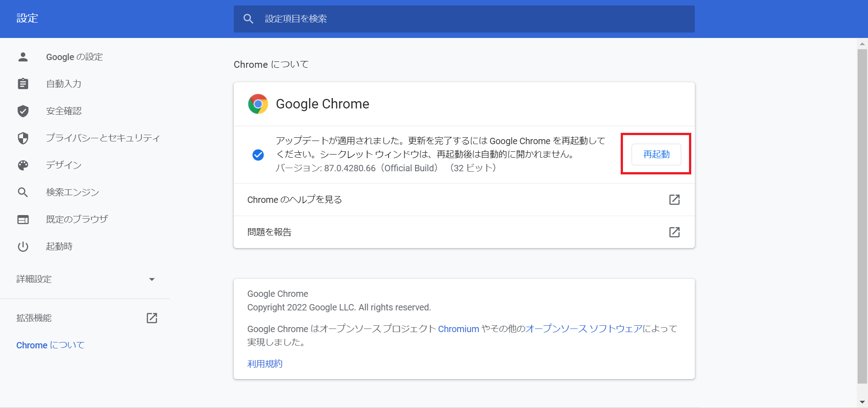Click the clipboard icon for 自動入力
The height and width of the screenshot is (408, 868).
click(23, 84)
